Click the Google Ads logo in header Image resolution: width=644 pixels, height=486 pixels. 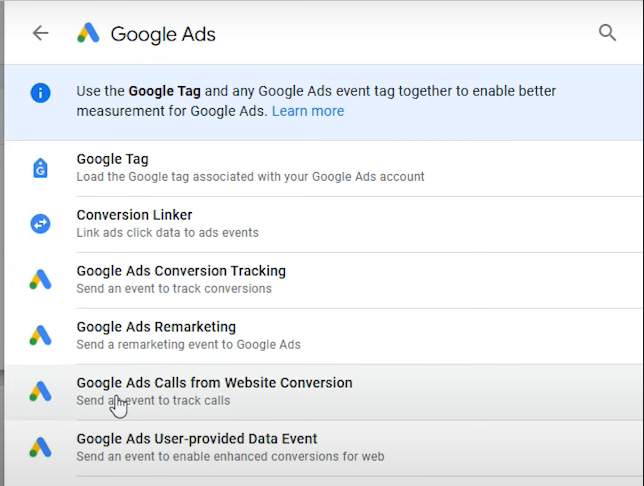pyautogui.click(x=88, y=33)
